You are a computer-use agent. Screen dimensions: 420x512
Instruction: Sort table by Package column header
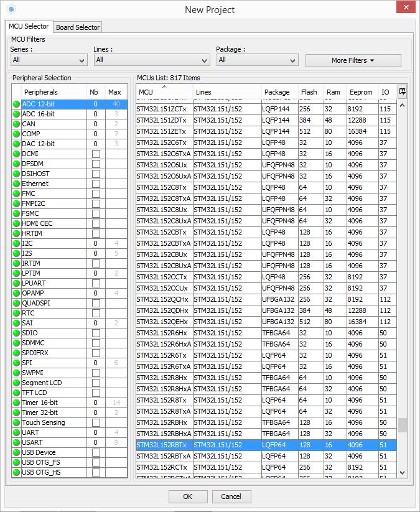[x=279, y=92]
